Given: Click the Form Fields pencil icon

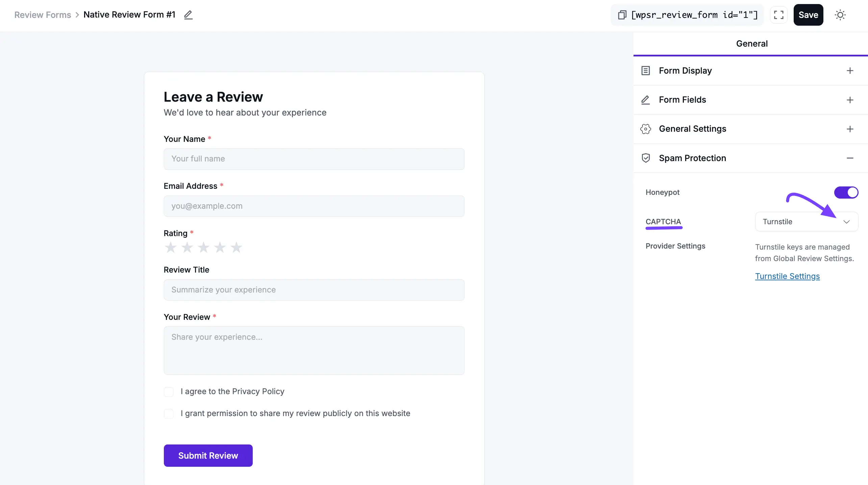Looking at the screenshot, I should click(x=646, y=100).
